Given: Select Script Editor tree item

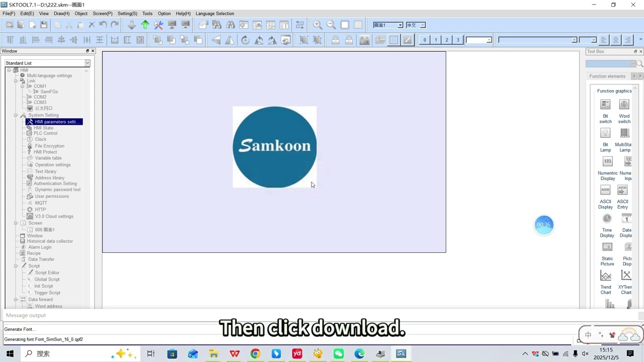Looking at the screenshot, I should click(47, 273).
